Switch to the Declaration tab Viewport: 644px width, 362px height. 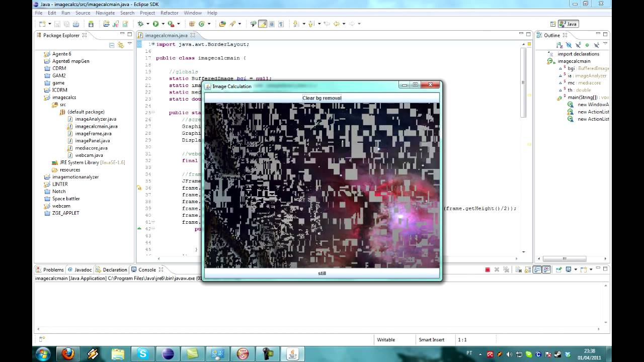[111, 269]
